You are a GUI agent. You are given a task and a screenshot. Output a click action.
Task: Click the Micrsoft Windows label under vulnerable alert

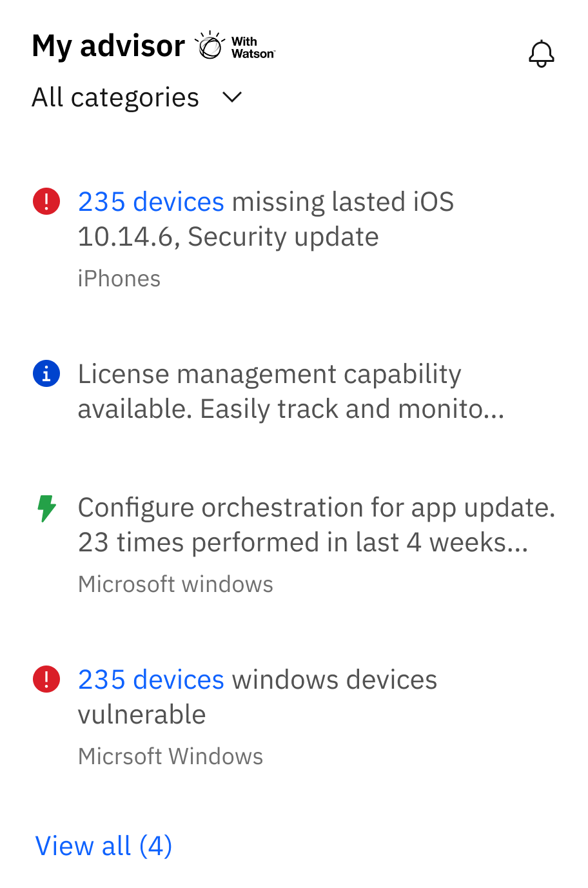tap(171, 756)
